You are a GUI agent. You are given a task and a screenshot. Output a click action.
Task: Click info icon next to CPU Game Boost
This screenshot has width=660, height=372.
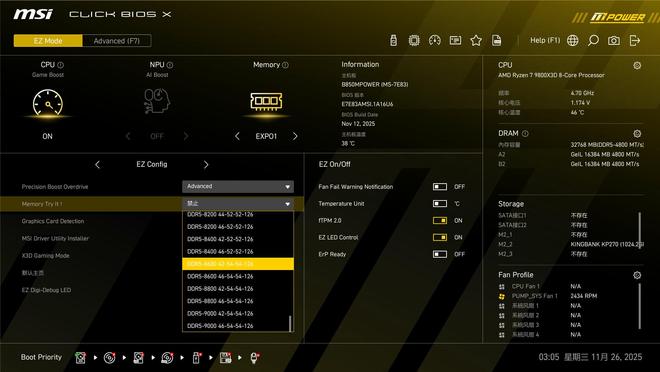[61, 65]
